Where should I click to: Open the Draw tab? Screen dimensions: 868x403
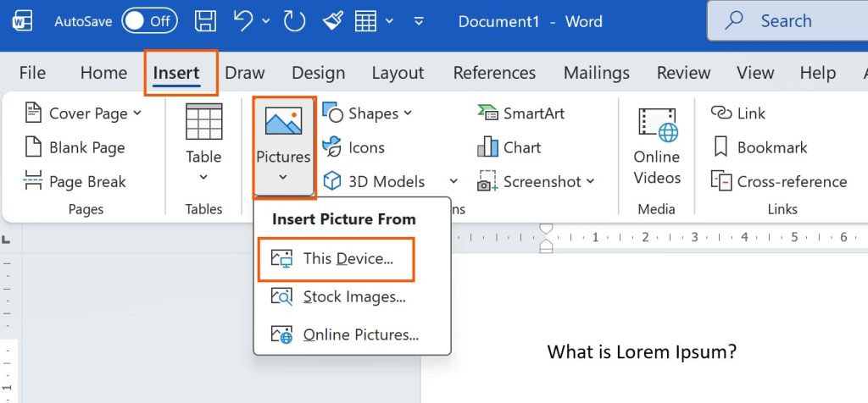tap(245, 73)
